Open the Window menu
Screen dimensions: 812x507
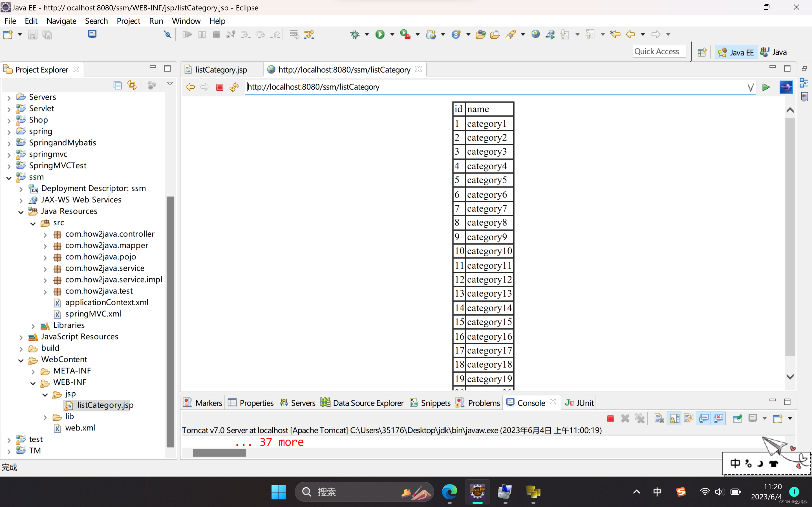186,21
